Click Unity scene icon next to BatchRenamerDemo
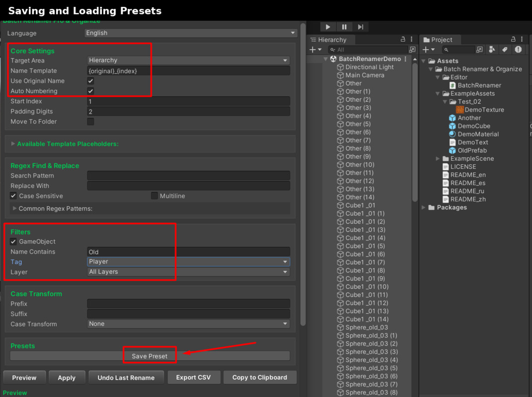Viewport: 532px width, 397px height. 333,59
